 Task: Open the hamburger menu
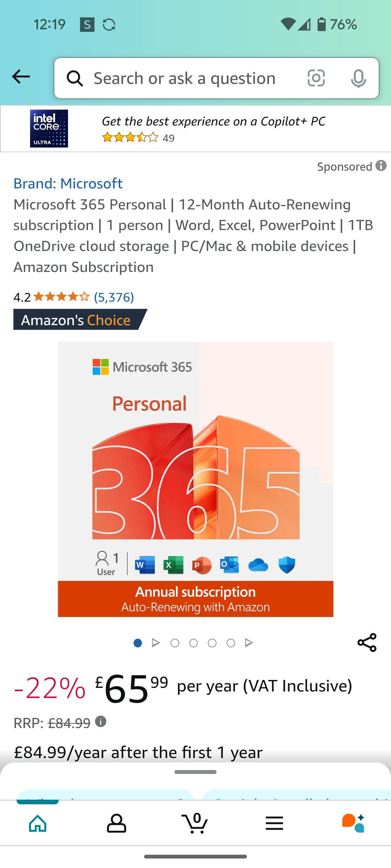pos(274,824)
